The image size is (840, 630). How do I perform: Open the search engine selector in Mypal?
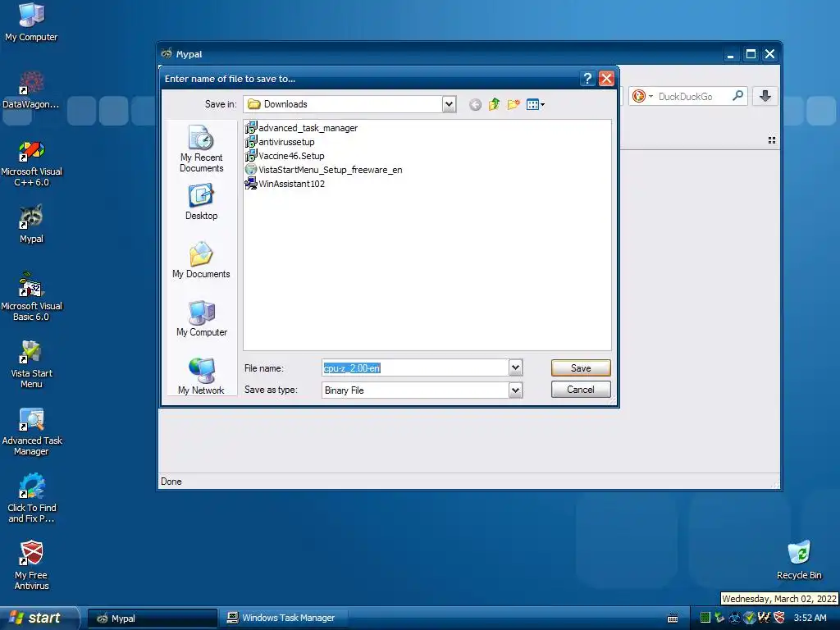tap(642, 97)
